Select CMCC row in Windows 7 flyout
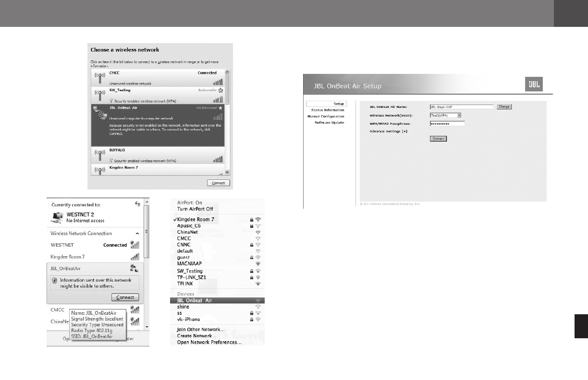Image resolution: width=588 pixels, height=380 pixels. tap(95, 310)
